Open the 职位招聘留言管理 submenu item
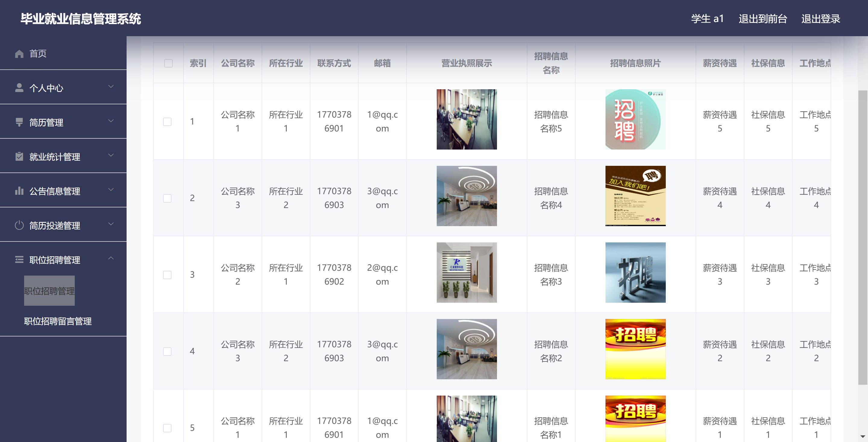Screen dimensions: 868x442 (58, 321)
